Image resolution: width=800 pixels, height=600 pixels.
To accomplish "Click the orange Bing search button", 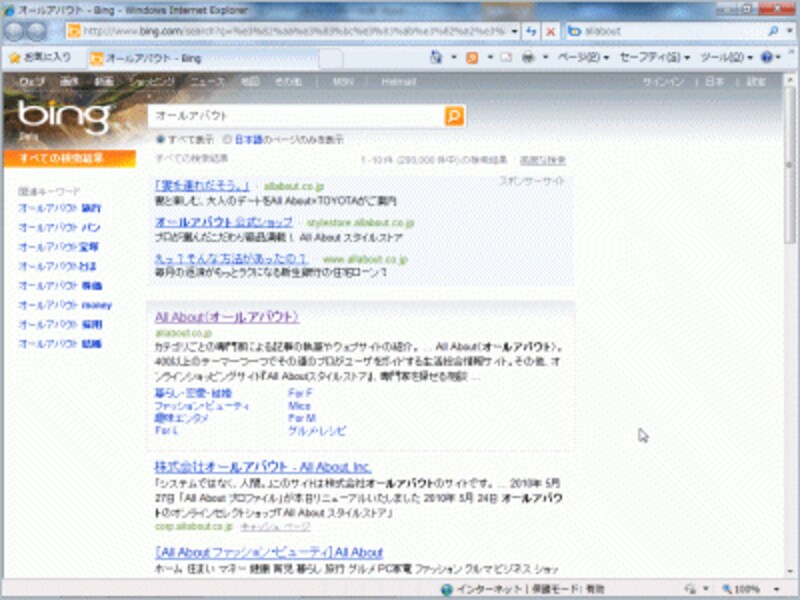I will click(454, 116).
